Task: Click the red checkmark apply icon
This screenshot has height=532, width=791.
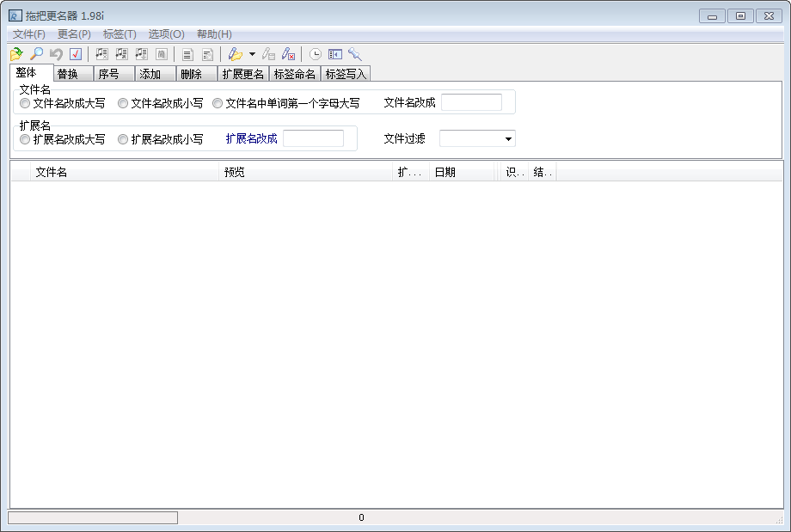Action: (76, 54)
